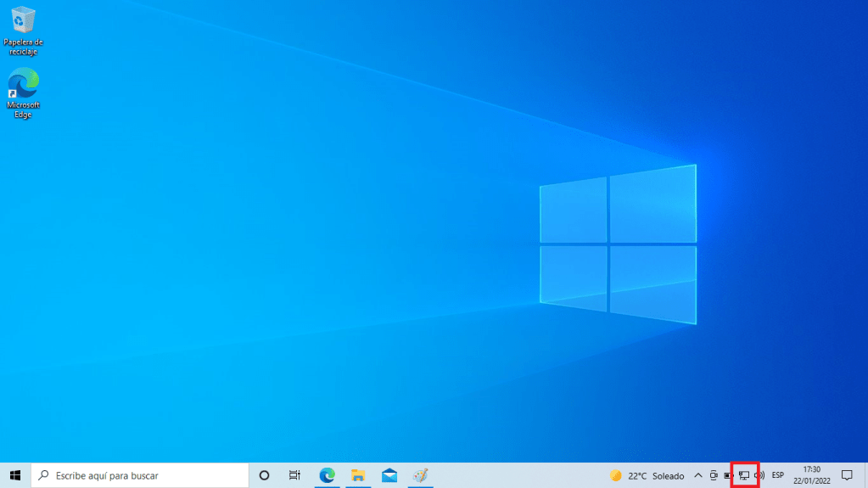Open the Windows Start menu
Screen dimensions: 868x488
click(14, 475)
